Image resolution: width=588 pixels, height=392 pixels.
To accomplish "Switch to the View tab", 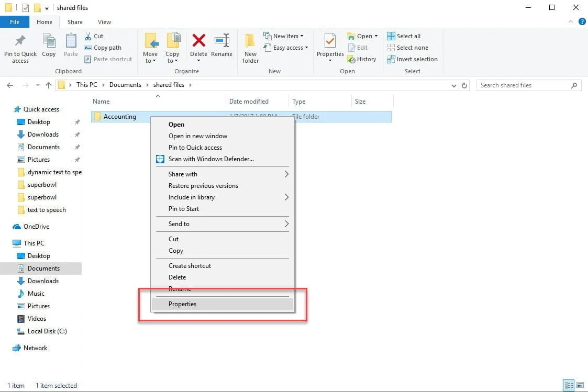I will click(x=104, y=22).
